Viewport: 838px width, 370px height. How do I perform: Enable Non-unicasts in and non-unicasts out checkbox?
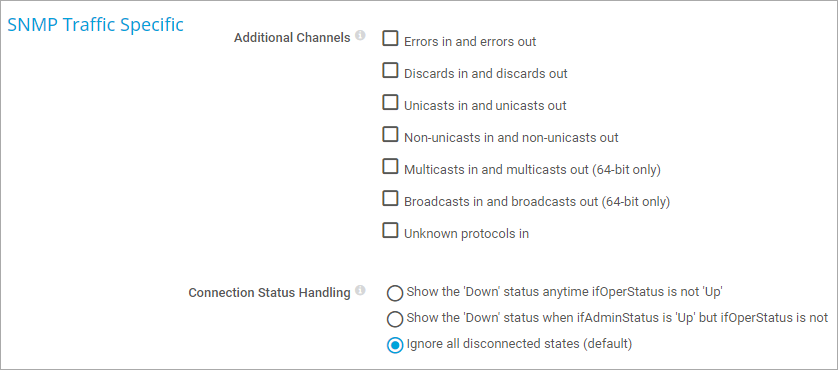[x=391, y=135]
